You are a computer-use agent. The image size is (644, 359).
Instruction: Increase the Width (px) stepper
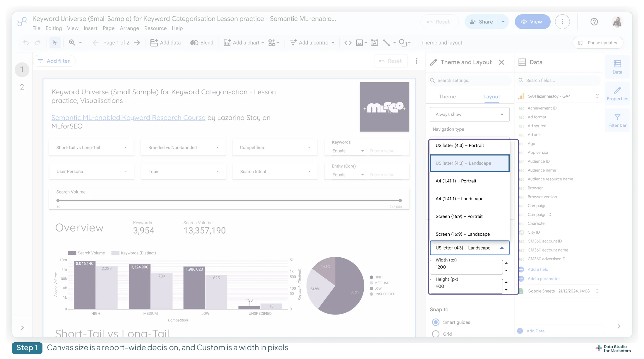pos(506,263)
